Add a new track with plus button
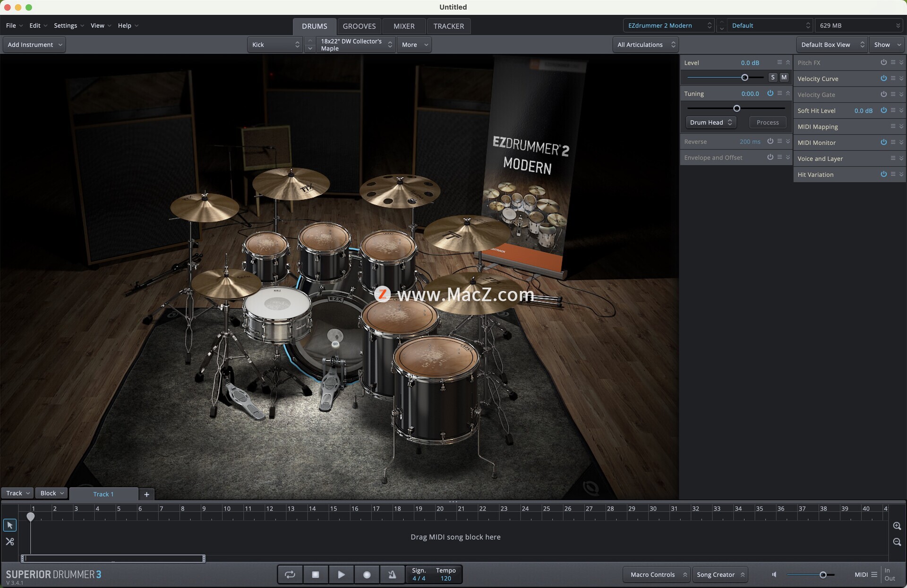 coord(146,494)
